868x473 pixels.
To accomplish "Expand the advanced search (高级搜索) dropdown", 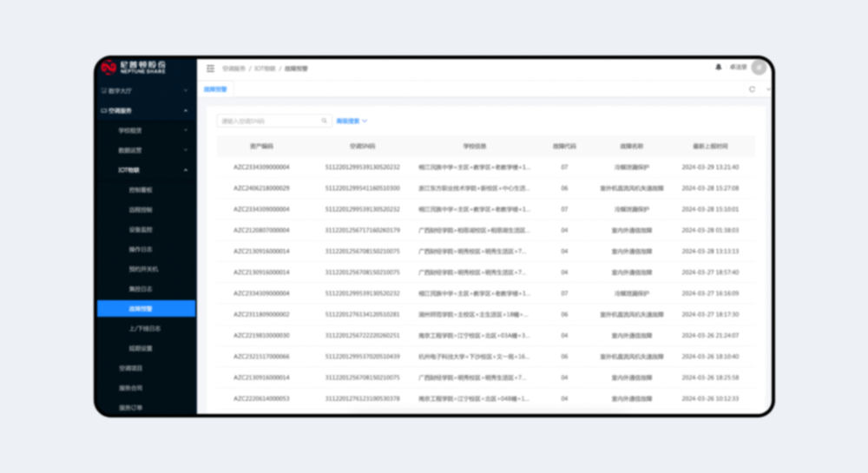I will pyautogui.click(x=352, y=121).
